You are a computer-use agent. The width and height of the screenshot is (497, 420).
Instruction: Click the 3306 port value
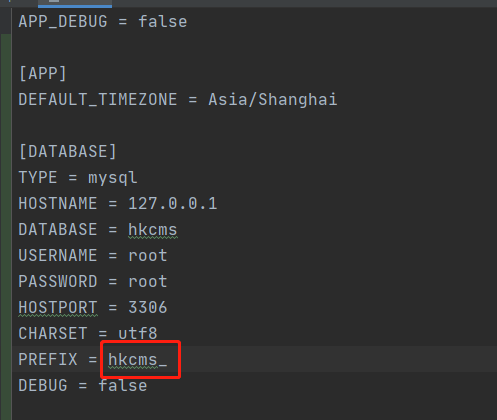click(148, 307)
